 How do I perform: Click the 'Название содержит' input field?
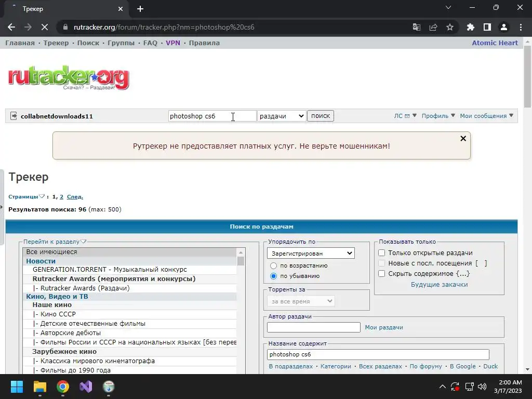(378, 354)
